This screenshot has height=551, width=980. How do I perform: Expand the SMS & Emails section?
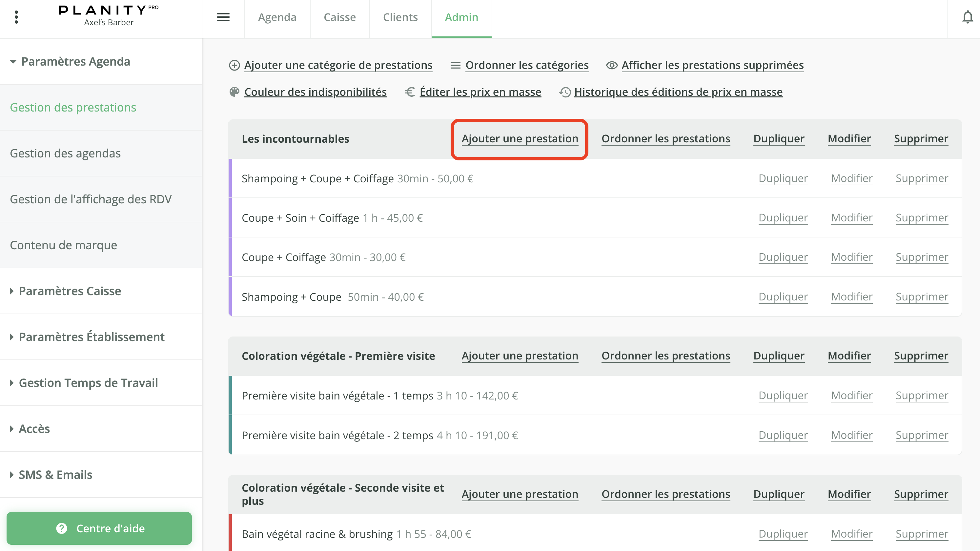click(12, 475)
